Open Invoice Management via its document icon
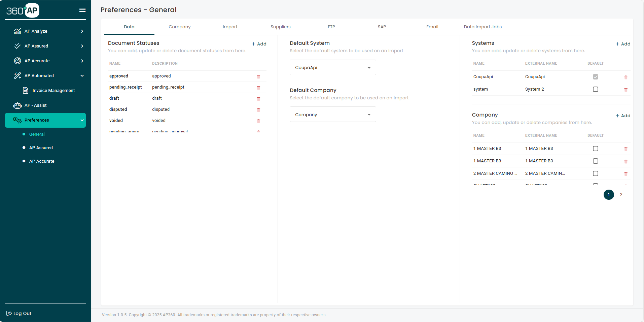 (x=26, y=90)
